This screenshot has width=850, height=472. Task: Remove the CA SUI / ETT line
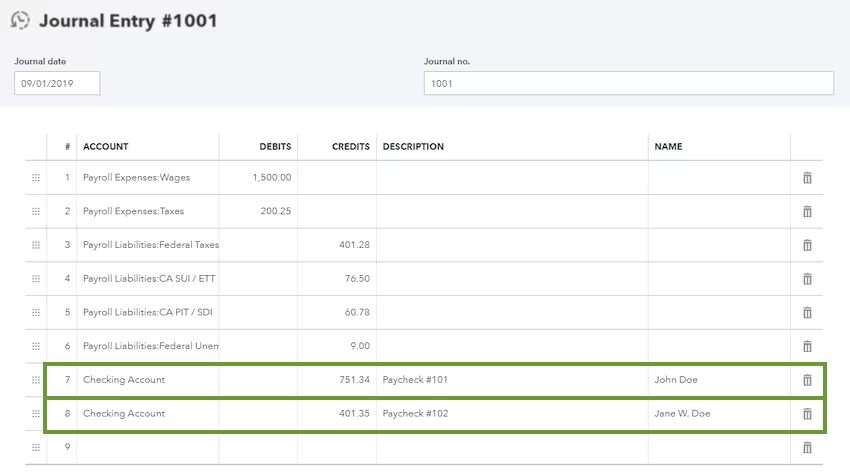click(x=807, y=279)
